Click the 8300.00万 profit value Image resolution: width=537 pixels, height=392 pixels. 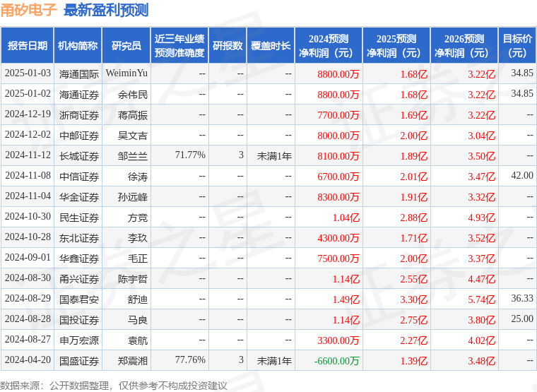pos(338,197)
